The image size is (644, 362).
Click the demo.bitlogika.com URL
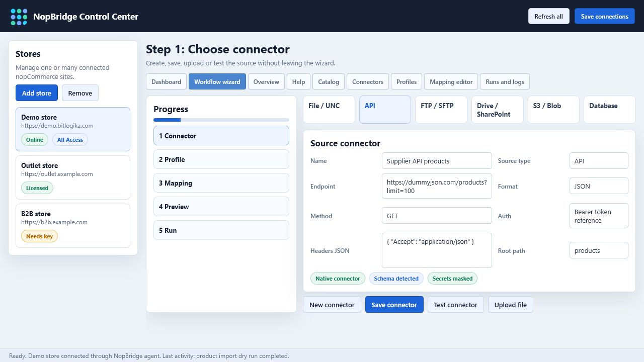tap(57, 126)
